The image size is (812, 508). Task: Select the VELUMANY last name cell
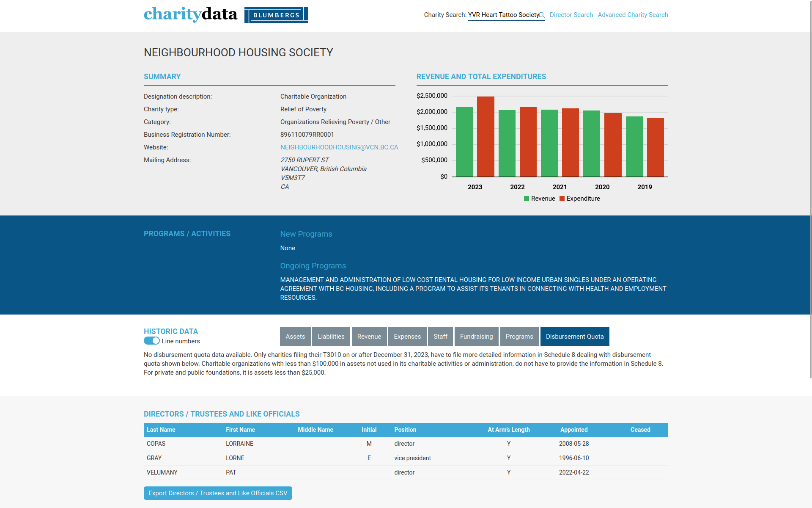[162, 472]
